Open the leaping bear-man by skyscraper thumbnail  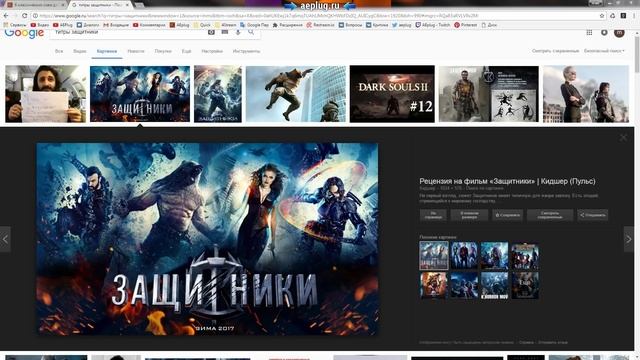(x=296, y=94)
